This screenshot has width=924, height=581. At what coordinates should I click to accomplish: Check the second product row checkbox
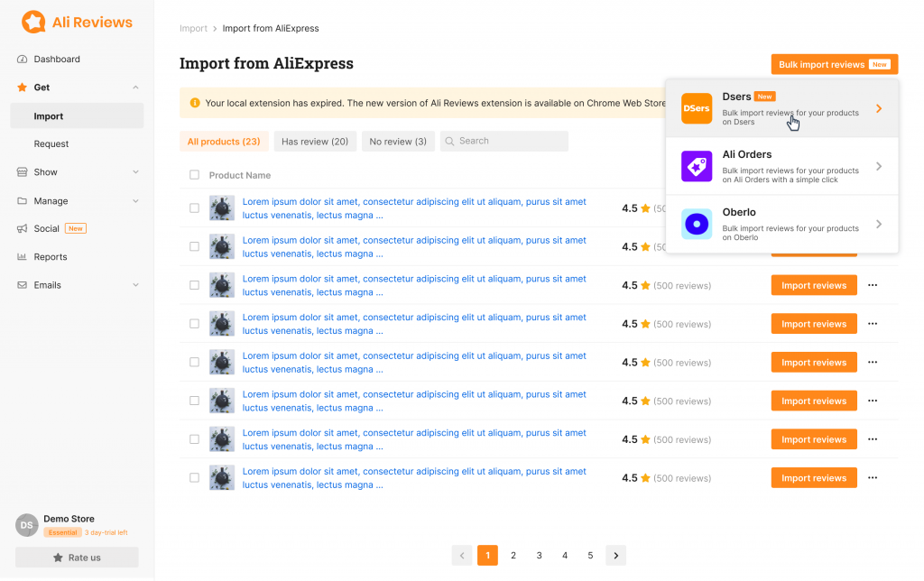coord(195,246)
